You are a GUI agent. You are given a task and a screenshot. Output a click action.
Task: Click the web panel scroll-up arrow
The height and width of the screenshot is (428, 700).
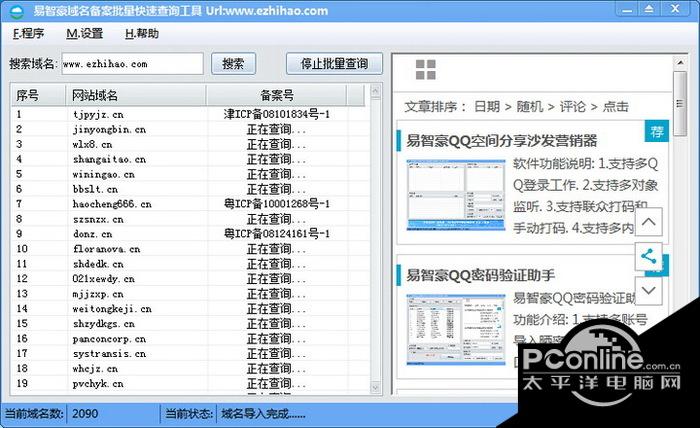pos(680,62)
